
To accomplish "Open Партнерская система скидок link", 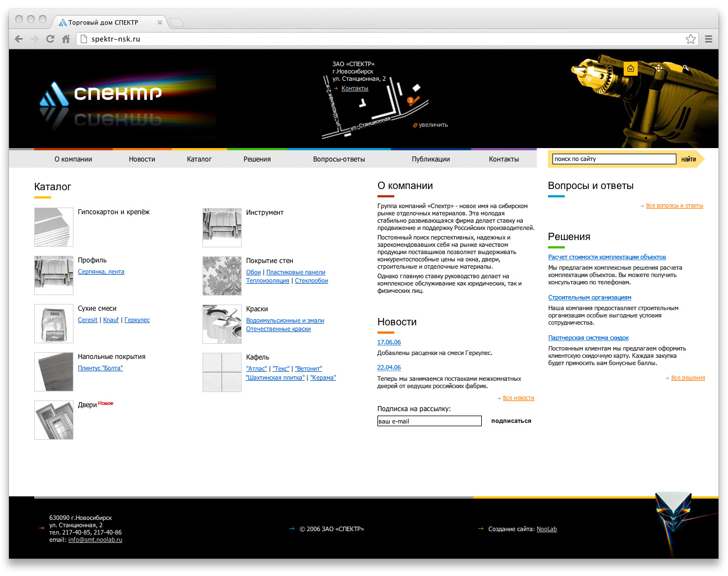I will 588,338.
